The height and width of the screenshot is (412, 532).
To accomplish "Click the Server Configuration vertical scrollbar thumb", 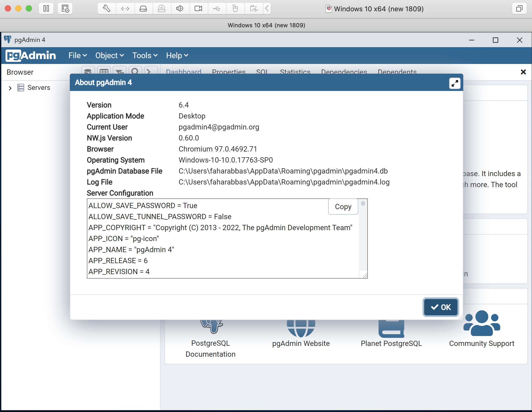I will (363, 203).
